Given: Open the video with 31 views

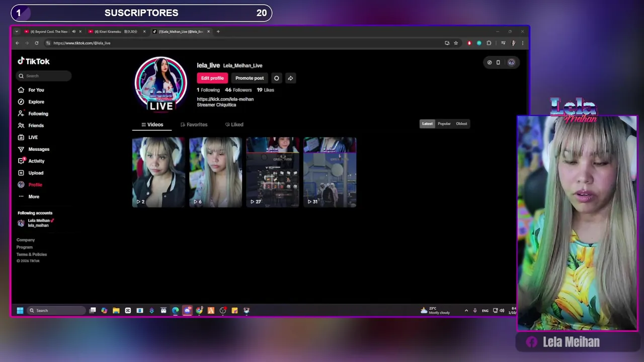Looking at the screenshot, I should tap(330, 172).
